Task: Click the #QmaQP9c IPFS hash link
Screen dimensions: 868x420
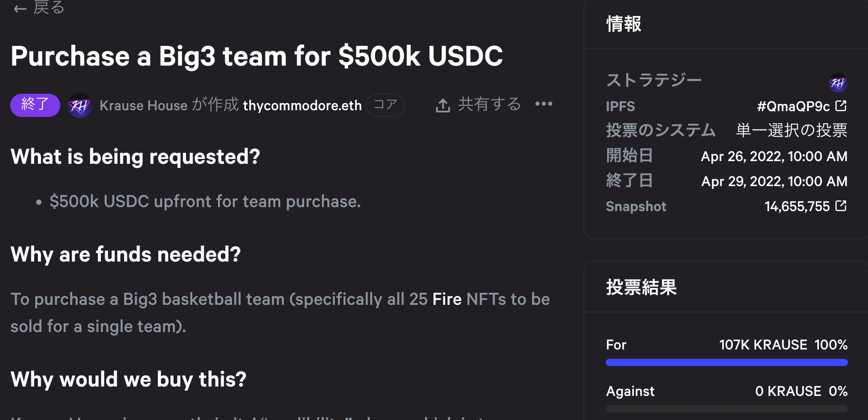Action: coord(794,106)
